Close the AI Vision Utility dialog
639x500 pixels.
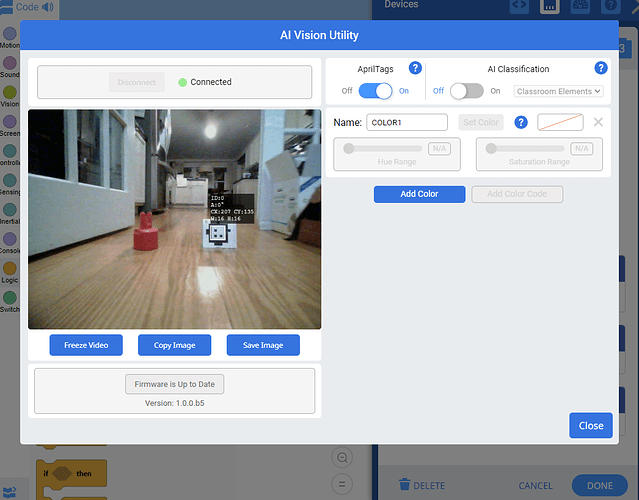591,425
